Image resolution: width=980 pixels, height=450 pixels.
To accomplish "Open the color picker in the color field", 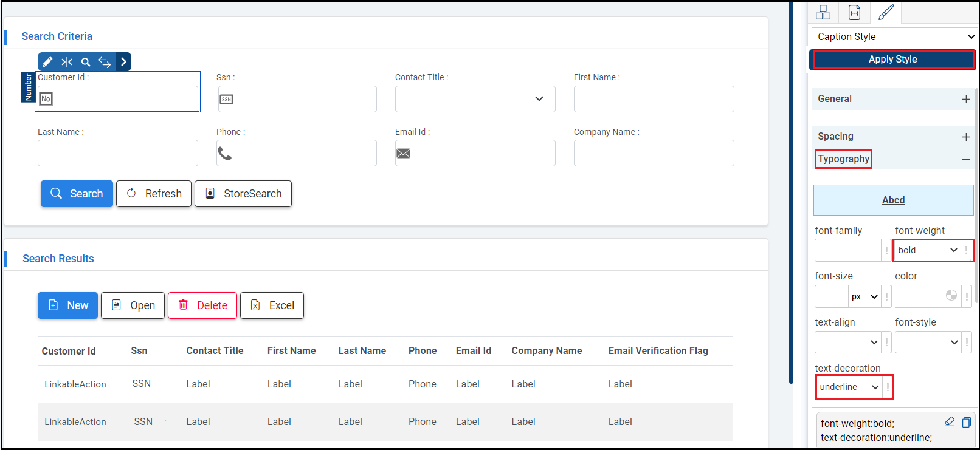I will coord(951,296).
